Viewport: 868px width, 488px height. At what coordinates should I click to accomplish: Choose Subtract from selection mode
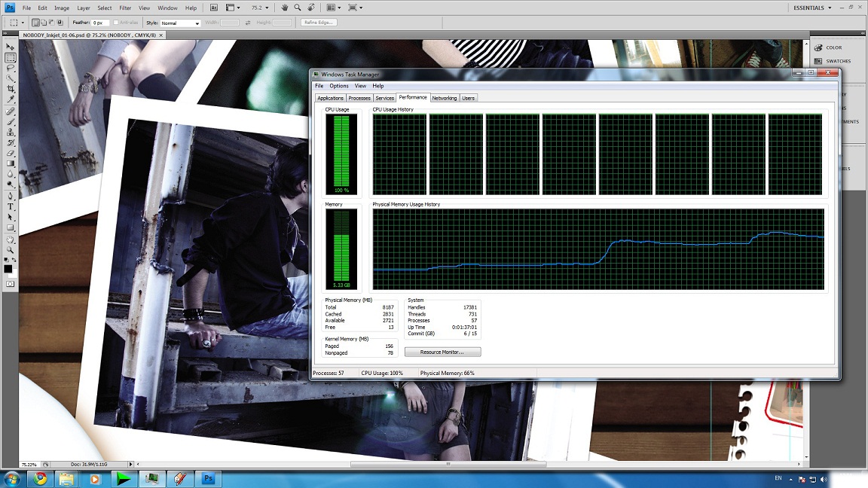52,23
